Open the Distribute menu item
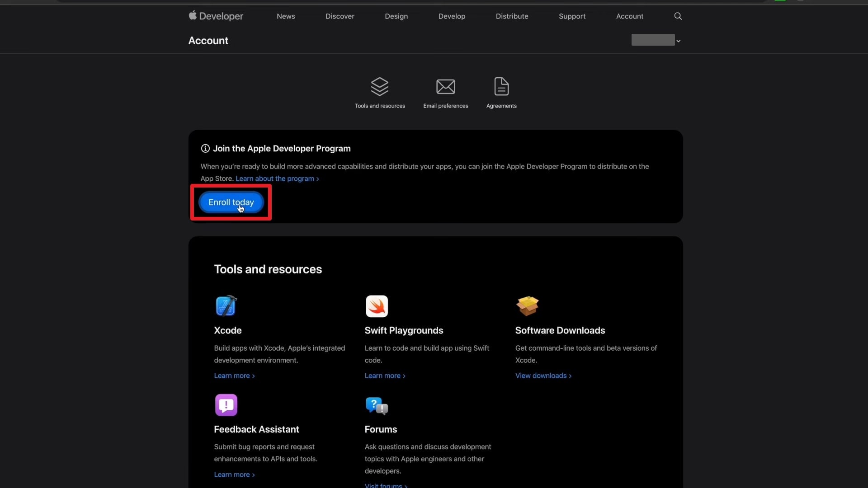The width and height of the screenshot is (868, 488). click(512, 16)
